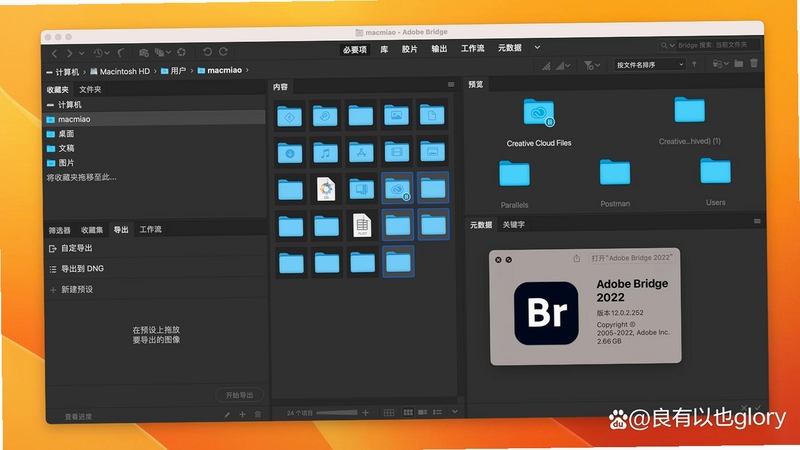Create a new folder with the toolbar icon

tap(739, 63)
